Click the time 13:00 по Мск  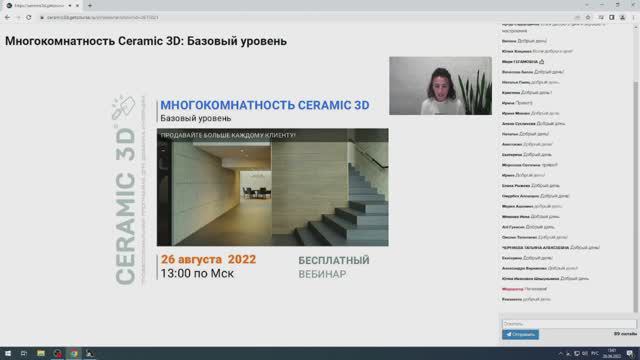click(197, 273)
